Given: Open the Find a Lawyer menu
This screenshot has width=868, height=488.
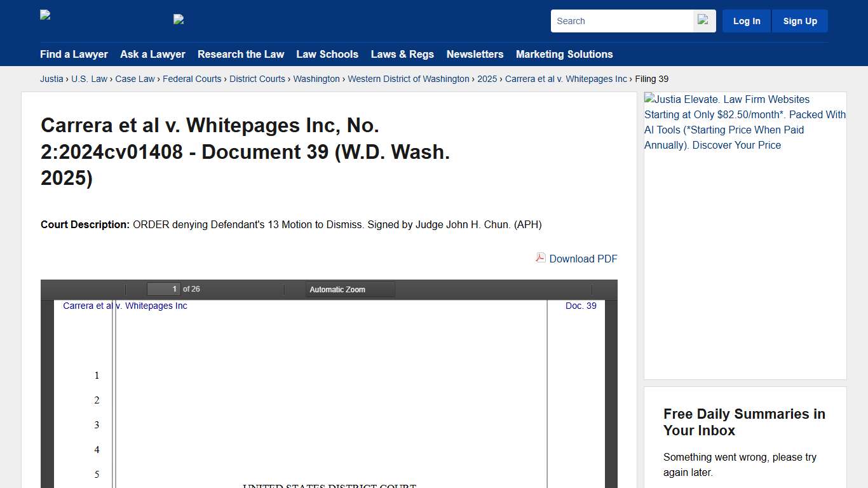Looking at the screenshot, I should pyautogui.click(x=74, y=55).
